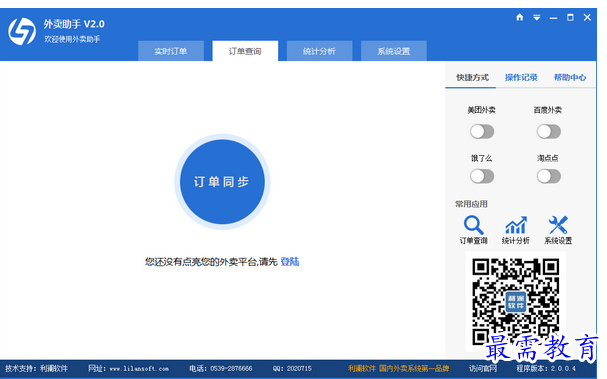Screen dimensions: 607x379
Task: Enable the 百度外卖 toggle switch
Action: click(549, 132)
